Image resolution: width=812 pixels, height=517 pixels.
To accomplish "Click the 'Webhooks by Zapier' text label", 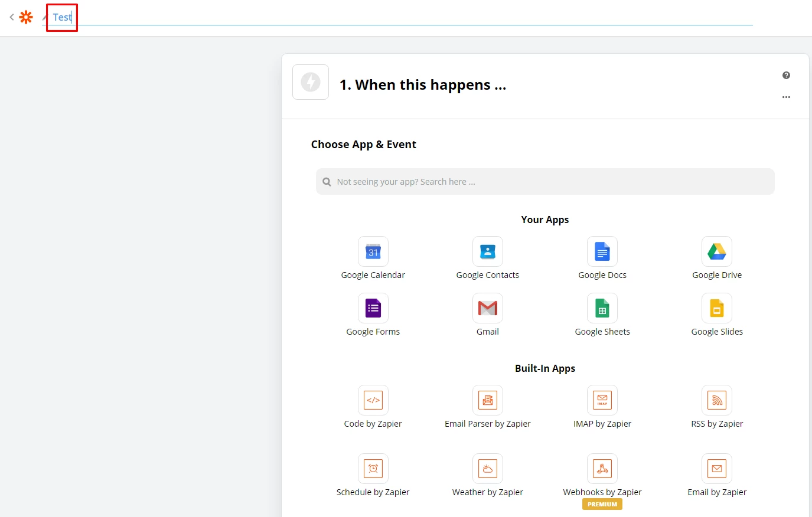I will [x=602, y=492].
